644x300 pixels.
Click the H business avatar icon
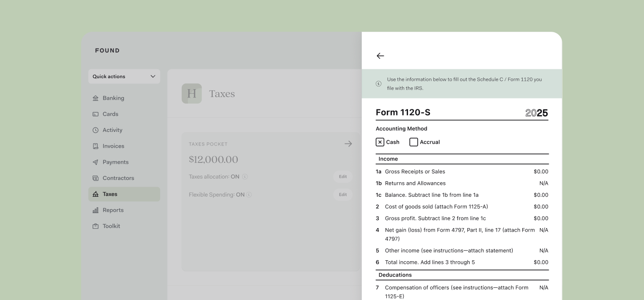[x=192, y=94]
